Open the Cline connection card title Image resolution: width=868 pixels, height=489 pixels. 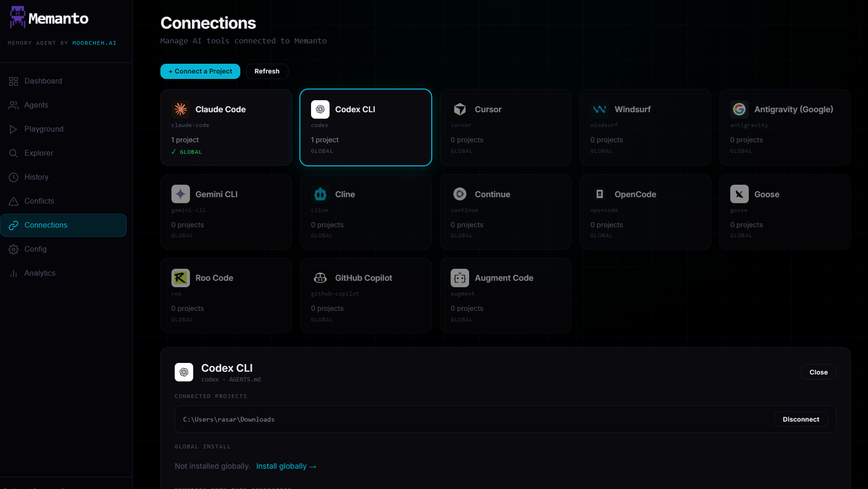pyautogui.click(x=345, y=194)
